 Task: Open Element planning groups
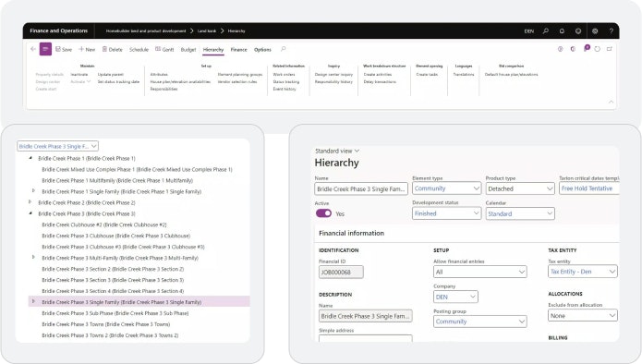(240, 75)
